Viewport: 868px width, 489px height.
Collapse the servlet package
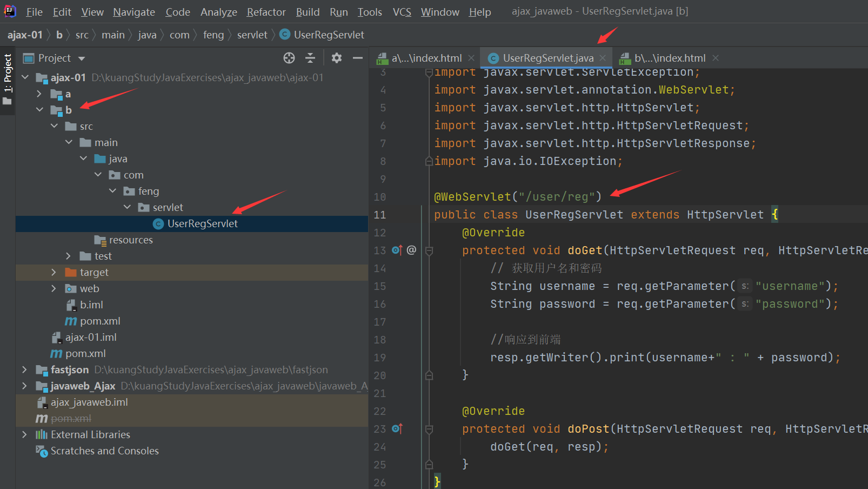click(x=127, y=207)
